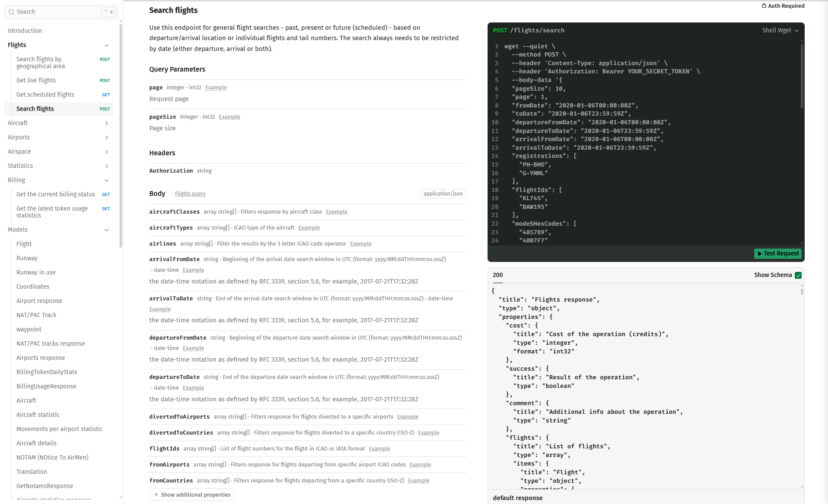Expand the Statistics section chevron
Screen dimensions: 828x504
107,166
